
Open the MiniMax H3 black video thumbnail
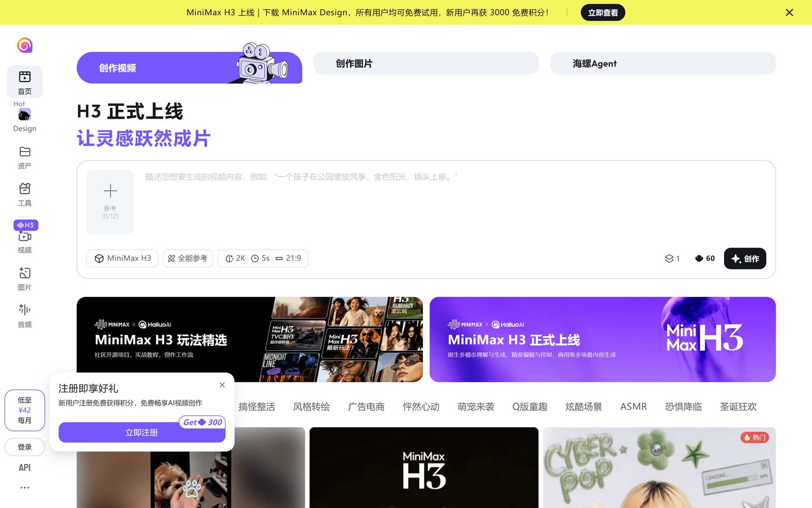click(424, 467)
